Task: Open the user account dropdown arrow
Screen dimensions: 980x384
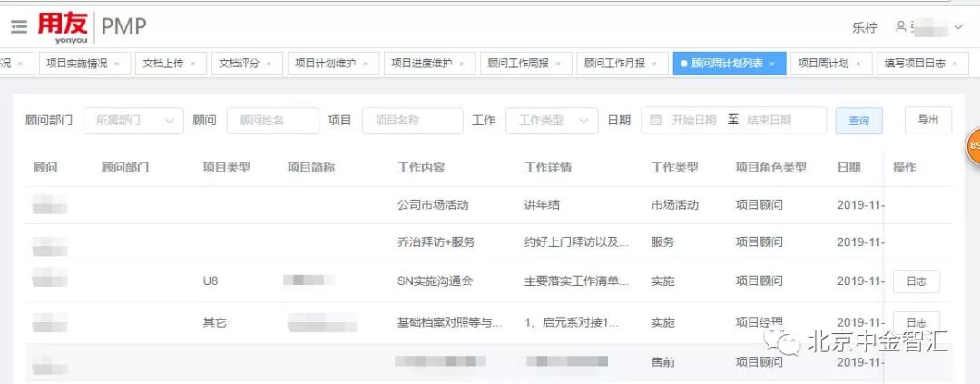Action: [x=959, y=27]
